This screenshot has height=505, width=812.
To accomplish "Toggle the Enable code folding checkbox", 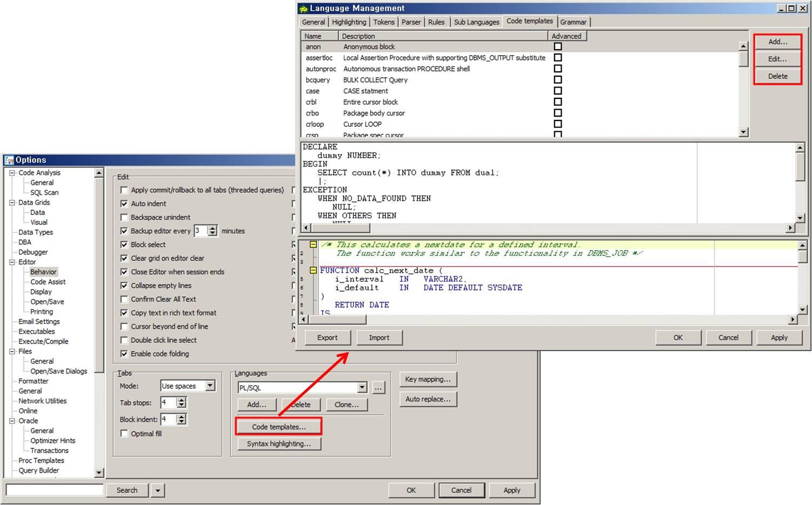I will pyautogui.click(x=124, y=354).
